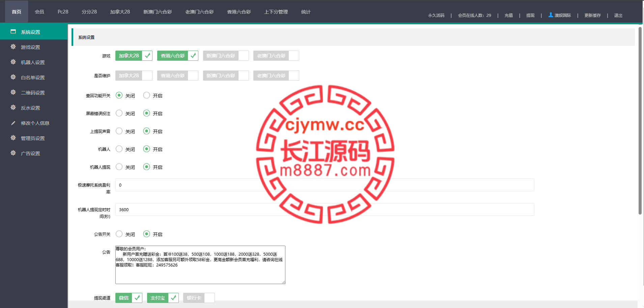This screenshot has width=644, height=308.
Task: Click the gear icon beside 管理员设置
Action: 13,138
